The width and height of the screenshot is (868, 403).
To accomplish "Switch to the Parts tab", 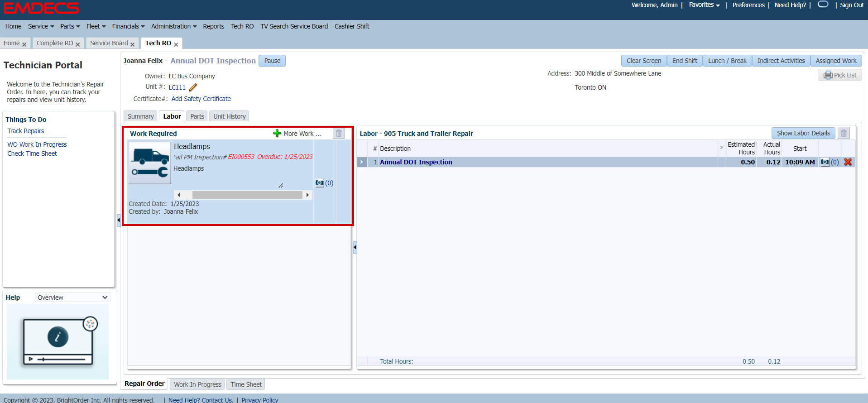I will click(x=197, y=116).
